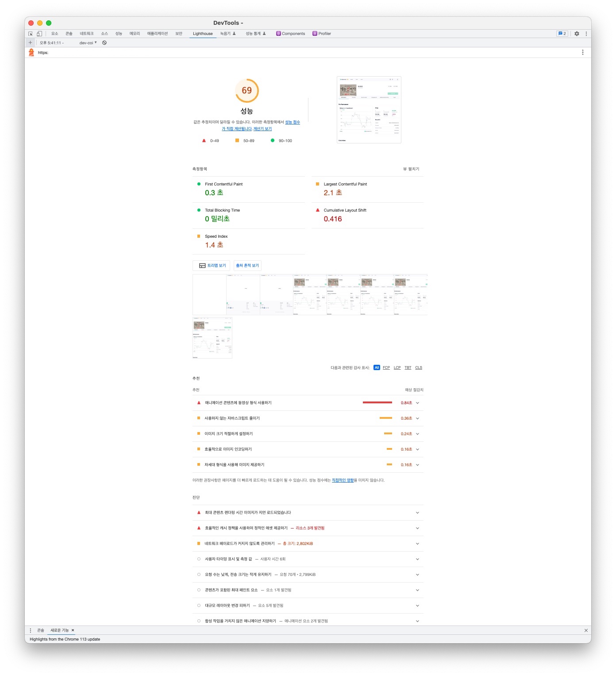This screenshot has width=616, height=676.
Task: Expand 효율적으로 이미지 인코딩하기 audit
Action: click(x=308, y=449)
